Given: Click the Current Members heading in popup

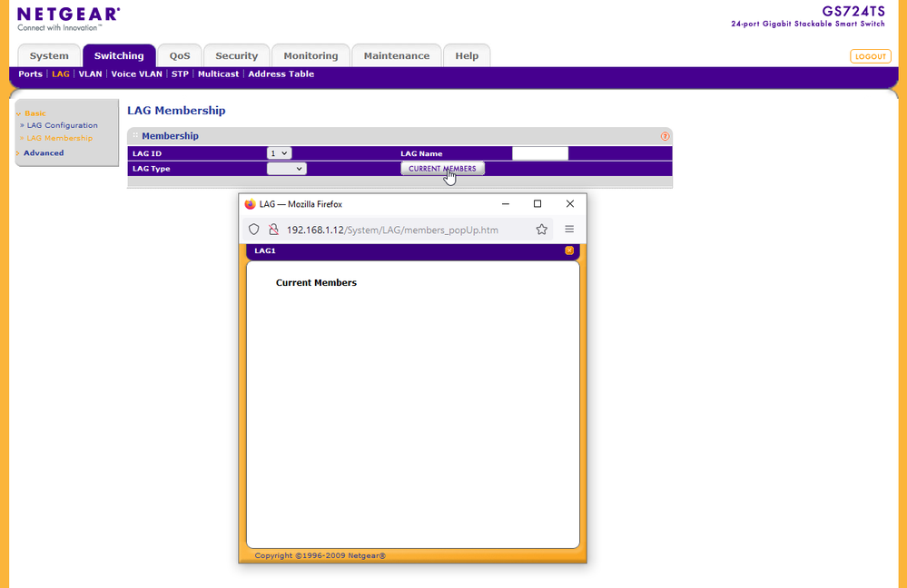Looking at the screenshot, I should tap(317, 283).
